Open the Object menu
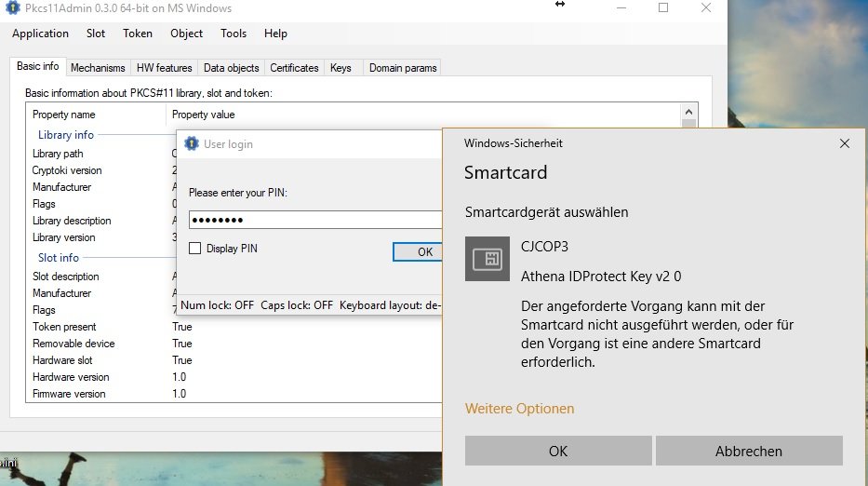The width and height of the screenshot is (868, 486). coord(186,34)
